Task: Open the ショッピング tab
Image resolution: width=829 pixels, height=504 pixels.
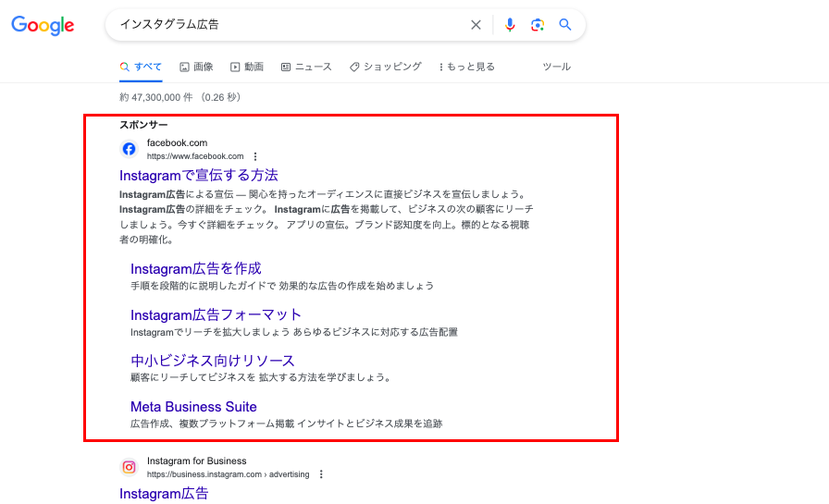Action: pos(386,67)
